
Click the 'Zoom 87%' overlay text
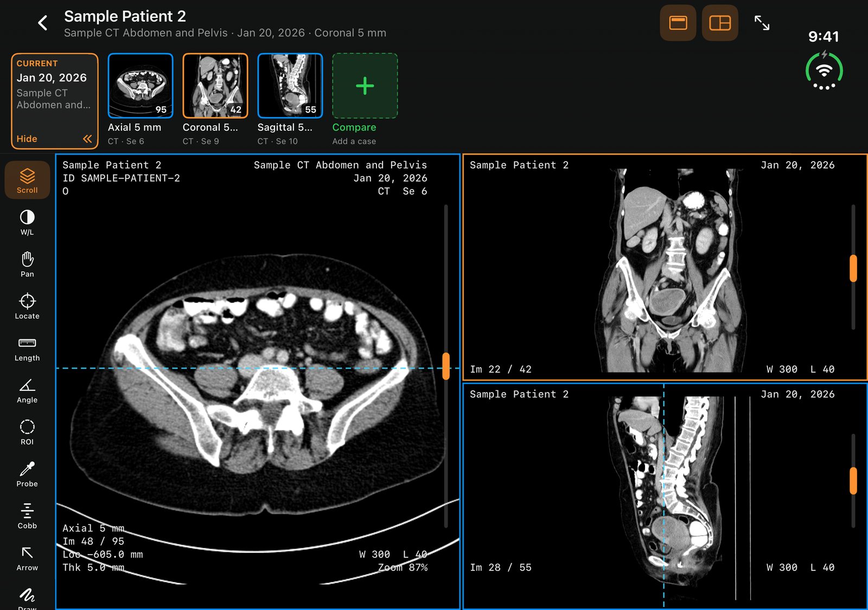click(x=403, y=568)
